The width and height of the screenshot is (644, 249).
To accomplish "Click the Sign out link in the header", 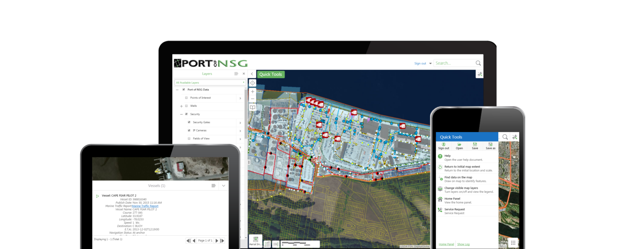I will tap(420, 63).
